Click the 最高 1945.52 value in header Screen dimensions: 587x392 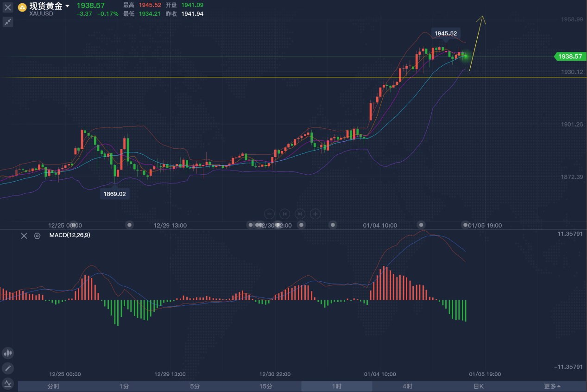[x=150, y=5]
